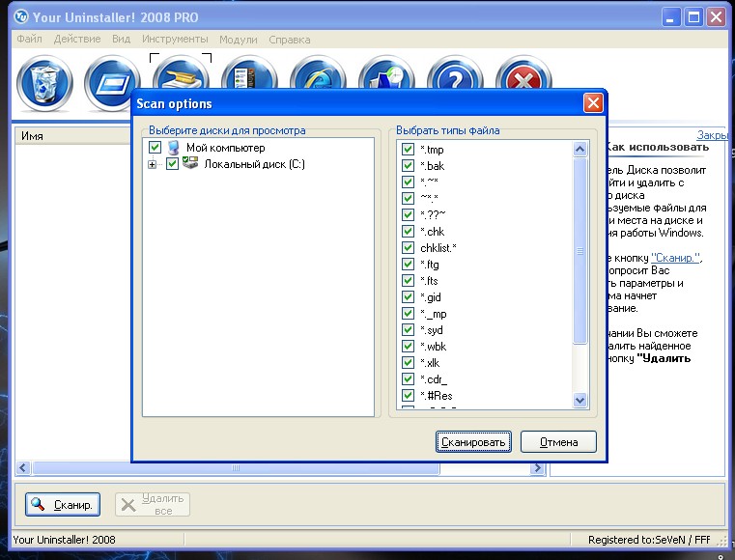Open the Help question mark icon
The image size is (735, 560).
[x=455, y=72]
